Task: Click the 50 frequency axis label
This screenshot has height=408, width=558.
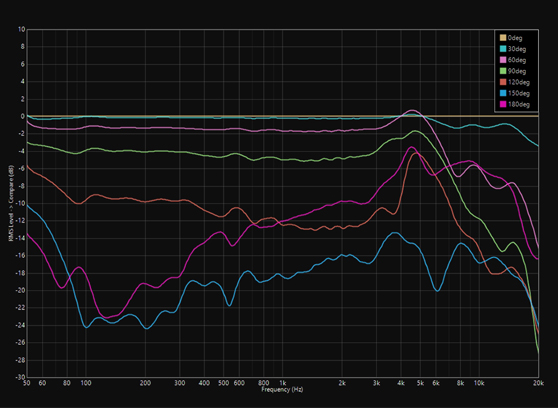Action: tap(27, 383)
